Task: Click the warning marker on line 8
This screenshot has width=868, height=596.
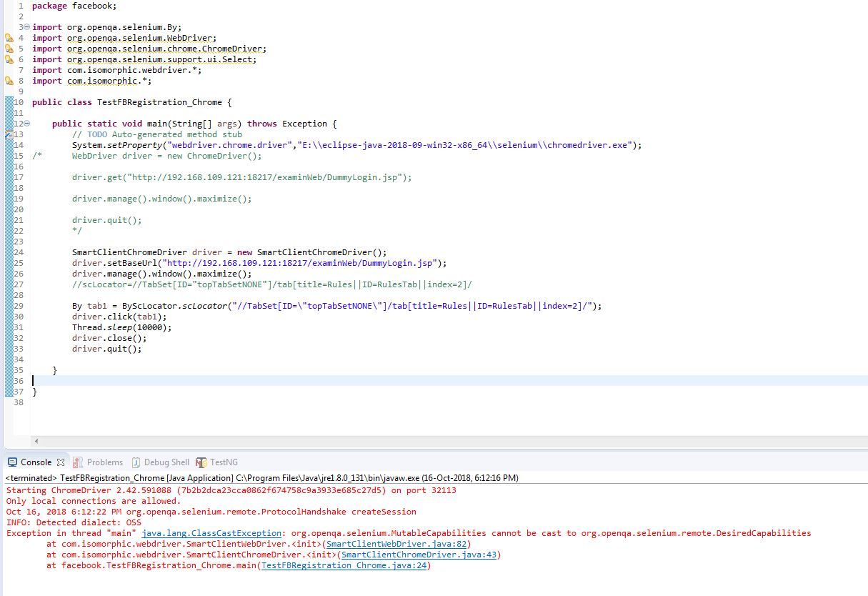Action: [9, 81]
